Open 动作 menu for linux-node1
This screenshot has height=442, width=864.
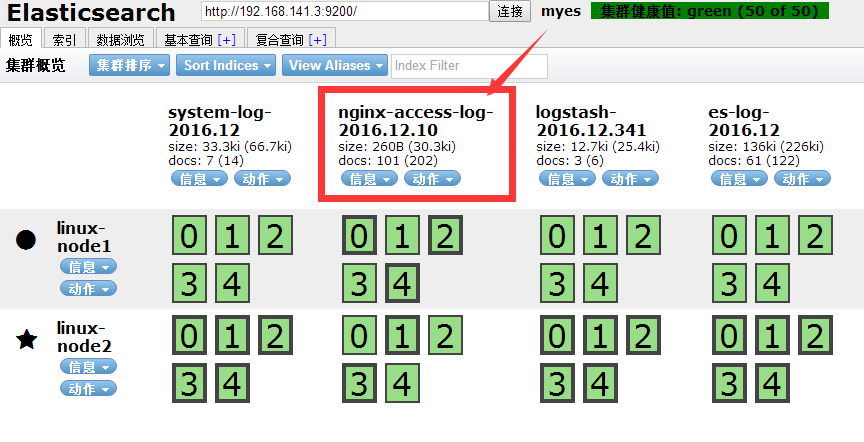click(88, 288)
